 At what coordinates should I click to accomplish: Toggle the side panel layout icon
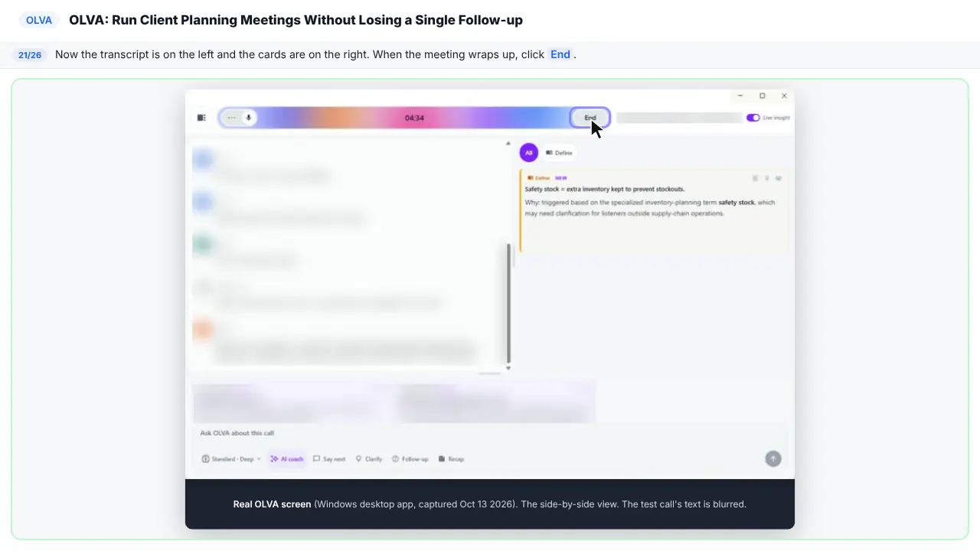tap(201, 118)
